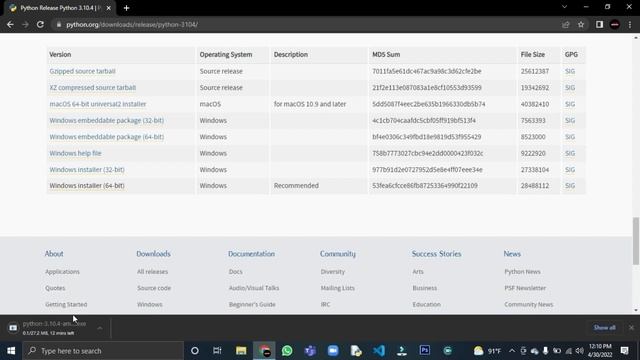Open the browser side panel

point(599,24)
